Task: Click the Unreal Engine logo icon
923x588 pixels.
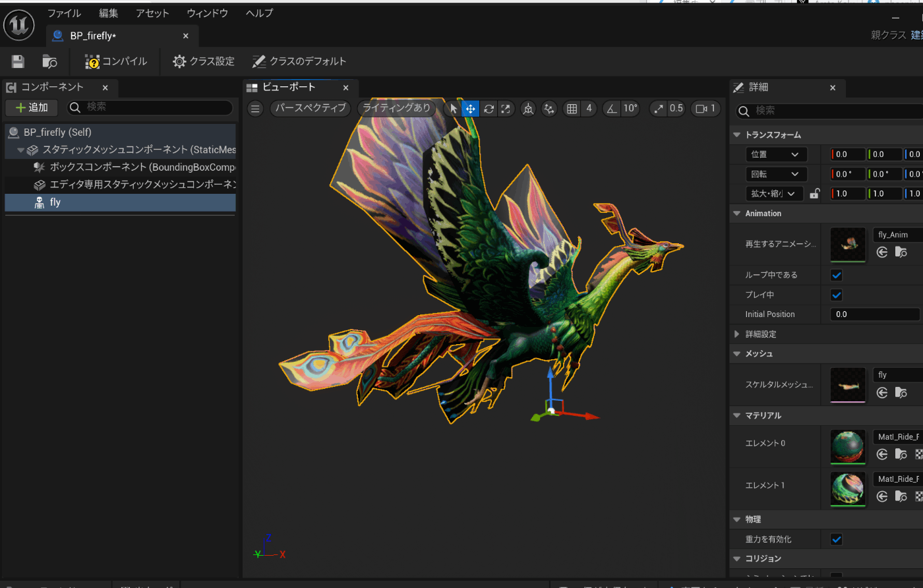Action: pos(19,25)
